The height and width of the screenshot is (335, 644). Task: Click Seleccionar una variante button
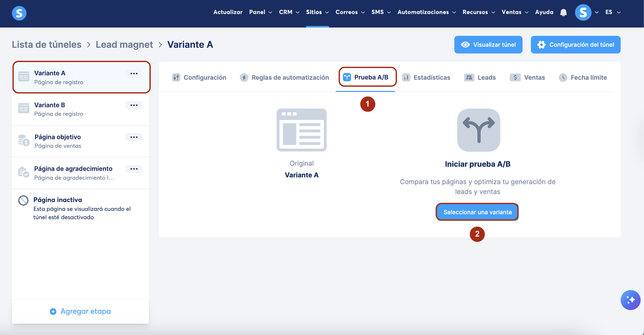(x=477, y=212)
